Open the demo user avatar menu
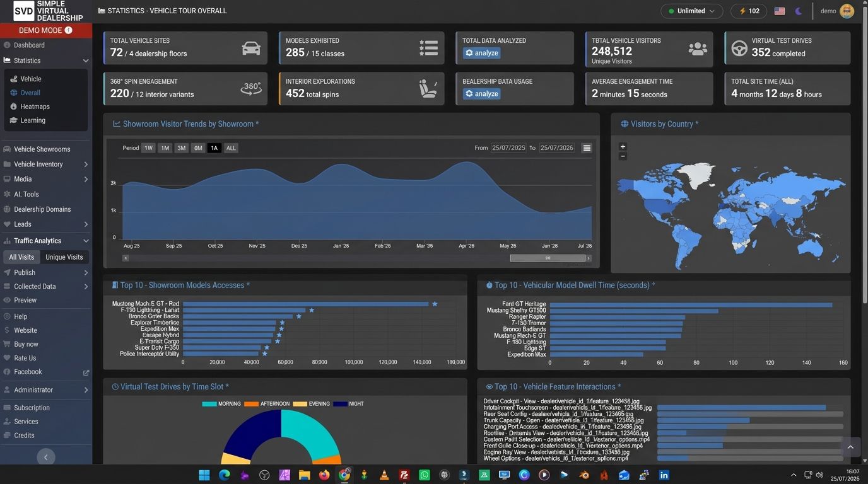The height and width of the screenshot is (484, 868). 847,11
